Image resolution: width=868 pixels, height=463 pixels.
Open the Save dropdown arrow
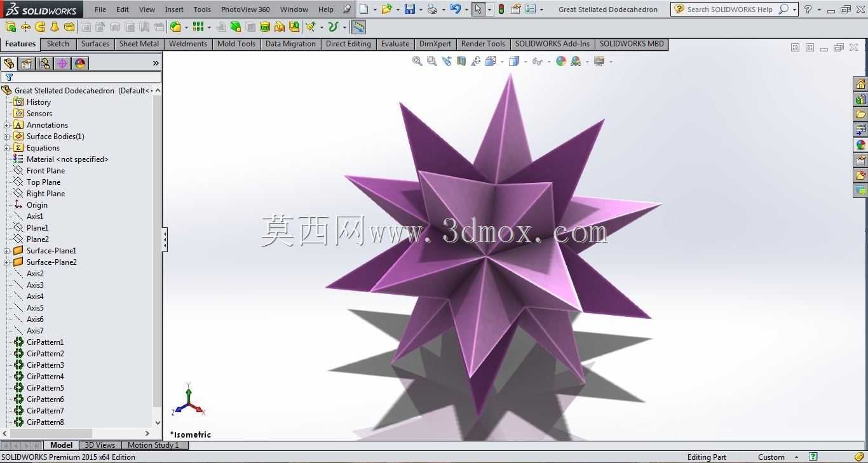coord(421,10)
